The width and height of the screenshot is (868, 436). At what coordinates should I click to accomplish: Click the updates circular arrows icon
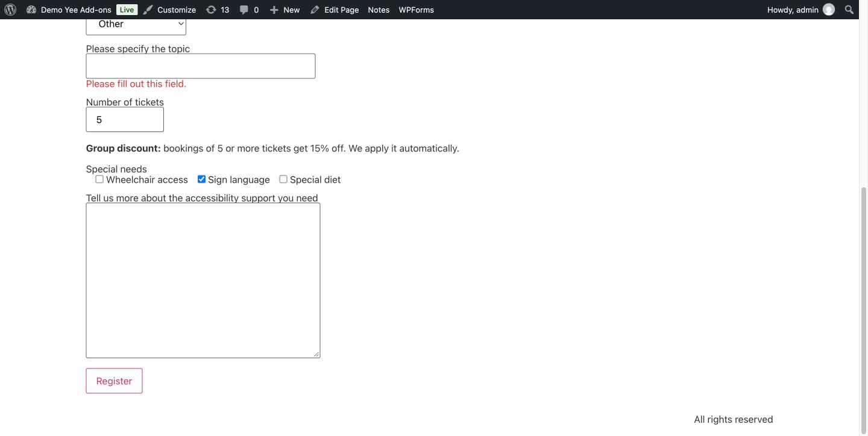[x=211, y=10]
